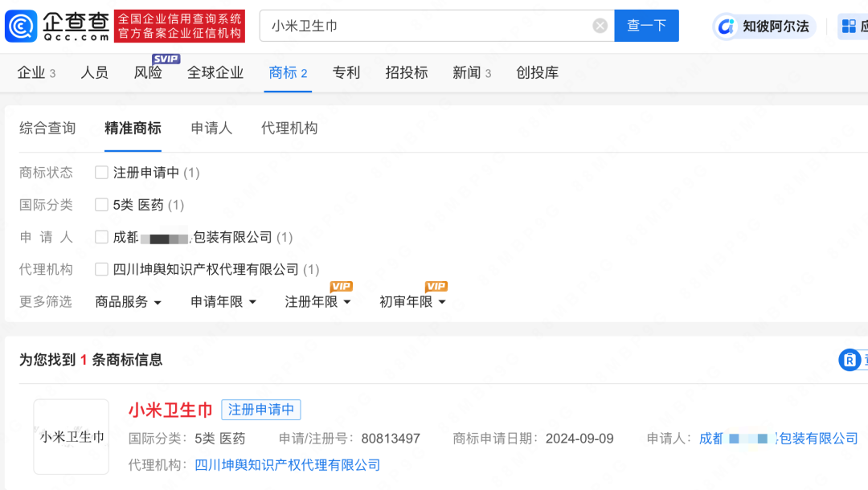Click the 注册申请中 status tag on the result

(260, 410)
